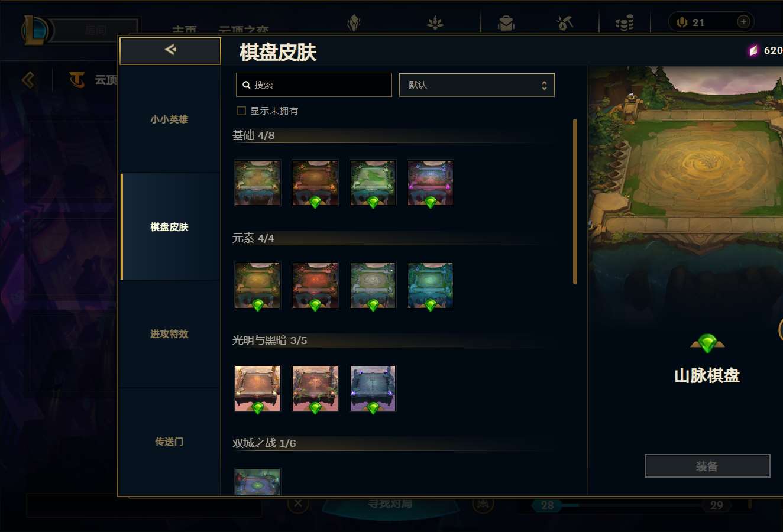
Task: Open the 传送门 tab
Action: point(169,442)
